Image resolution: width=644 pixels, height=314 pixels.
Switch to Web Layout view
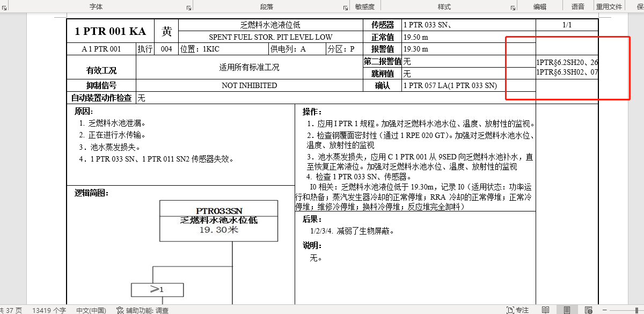click(x=588, y=310)
